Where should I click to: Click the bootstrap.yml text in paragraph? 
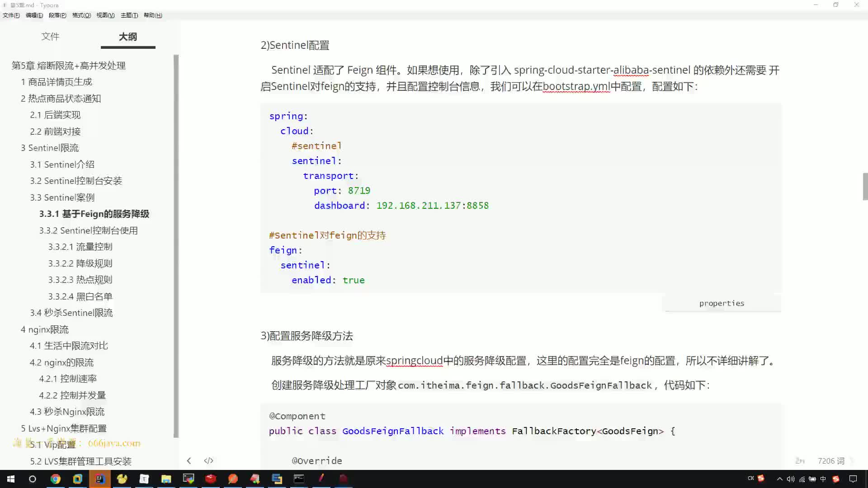click(x=576, y=86)
